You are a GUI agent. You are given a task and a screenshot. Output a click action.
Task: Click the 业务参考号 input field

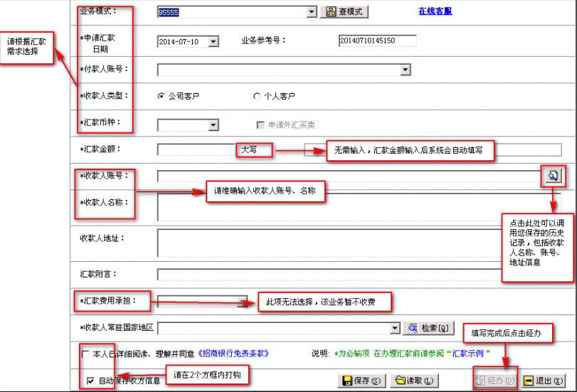tap(378, 41)
